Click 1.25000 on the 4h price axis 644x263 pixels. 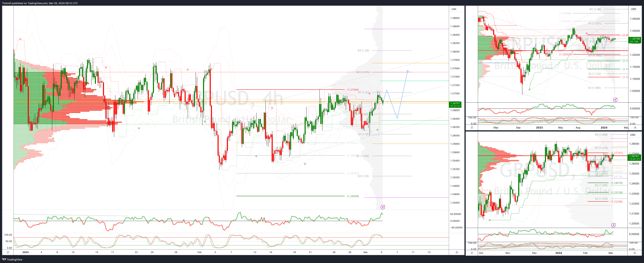455,177
